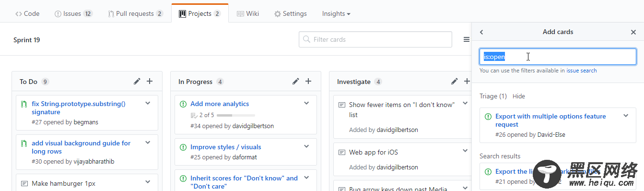The image size is (644, 191).
Task: Click the Investigate column title
Action: click(x=354, y=82)
